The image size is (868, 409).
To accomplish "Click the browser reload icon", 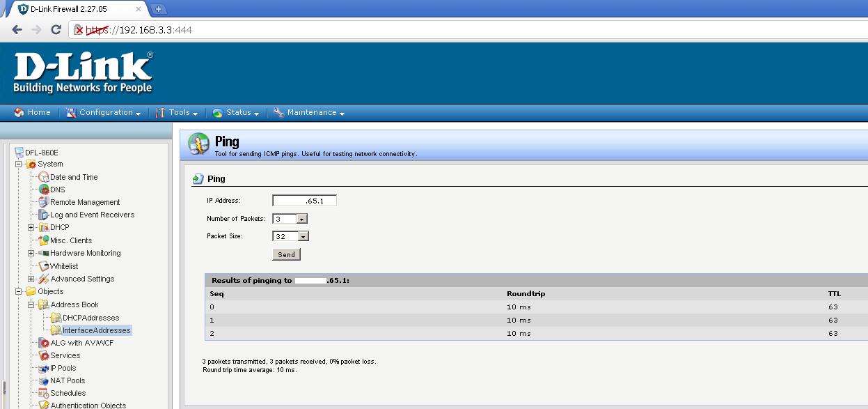I will [x=56, y=30].
